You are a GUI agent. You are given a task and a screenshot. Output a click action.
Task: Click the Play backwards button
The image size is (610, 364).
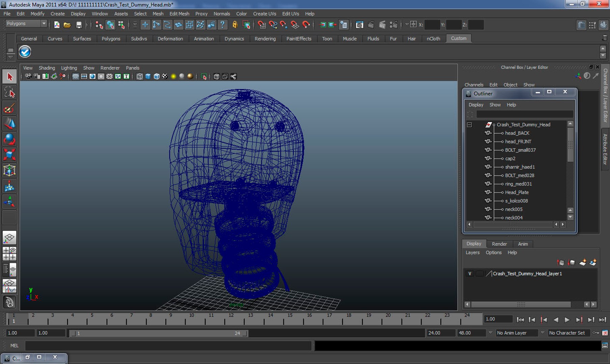[x=556, y=320]
